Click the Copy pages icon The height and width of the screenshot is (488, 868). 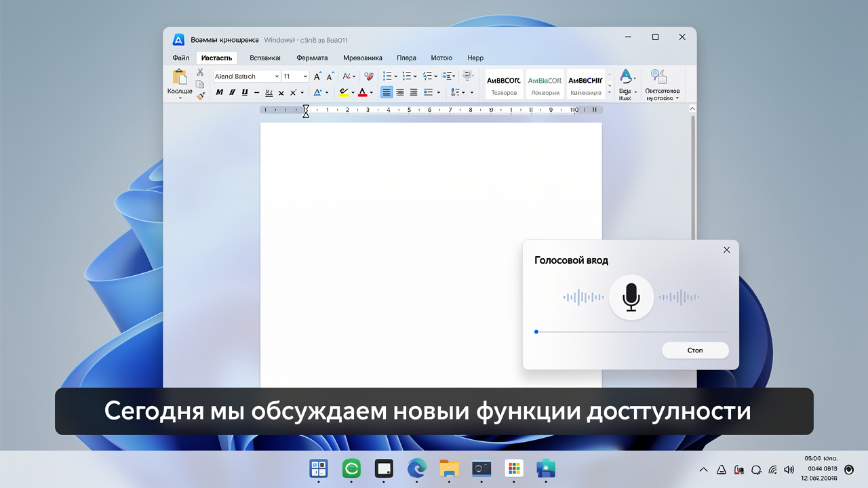click(200, 84)
